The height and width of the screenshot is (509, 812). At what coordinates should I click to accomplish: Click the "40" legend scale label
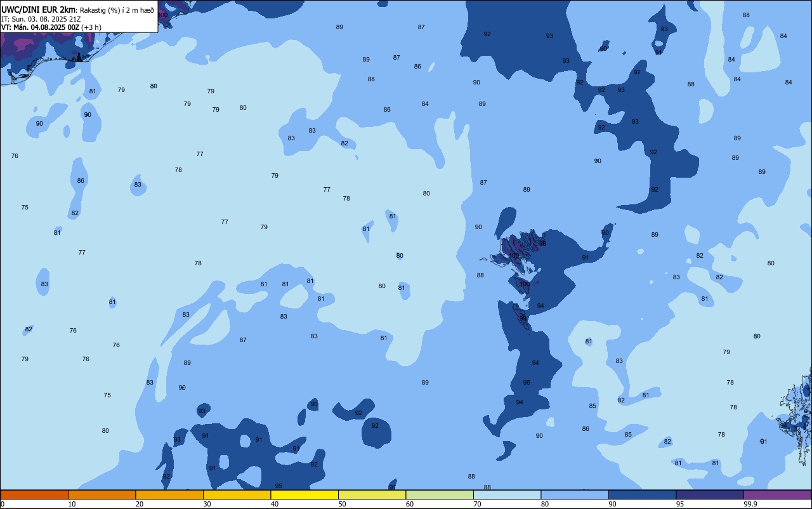275,504
